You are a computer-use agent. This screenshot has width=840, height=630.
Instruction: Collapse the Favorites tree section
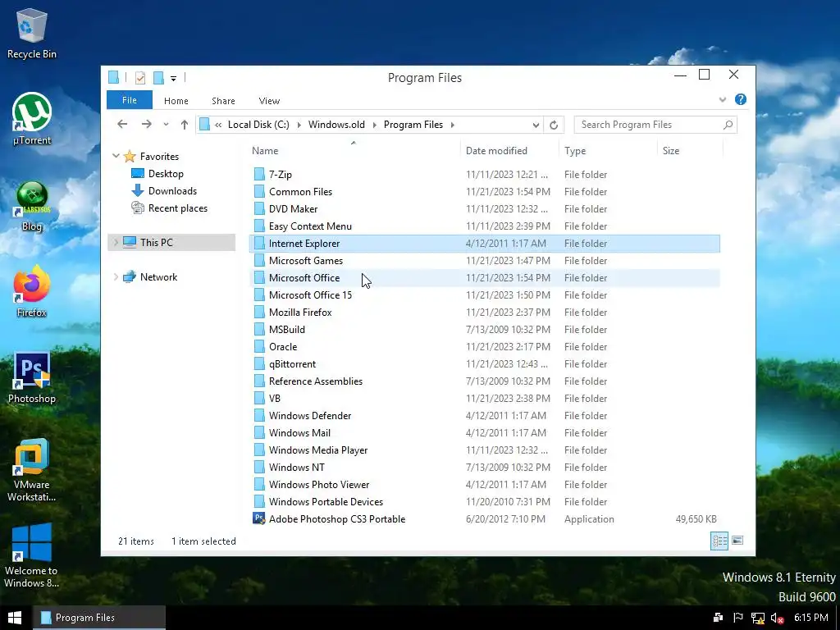click(116, 156)
